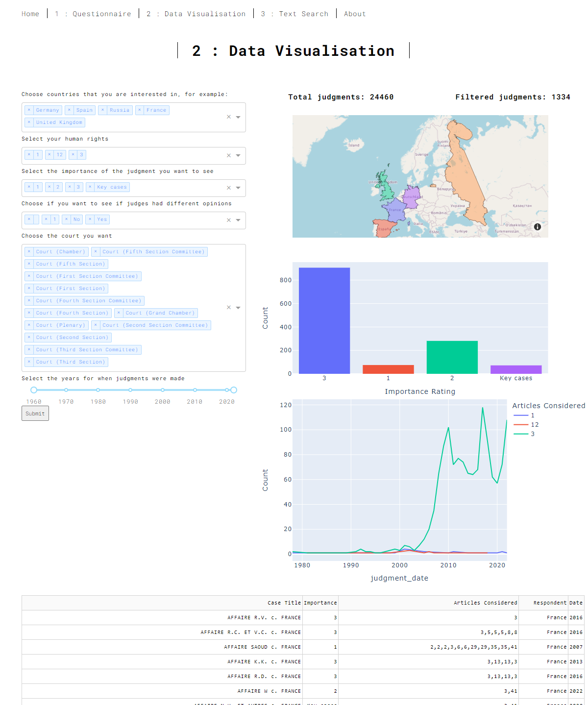The image size is (588, 705).
Task: Select AFFAIRE SAOUD c. FRANCE cell
Action: tap(162, 647)
